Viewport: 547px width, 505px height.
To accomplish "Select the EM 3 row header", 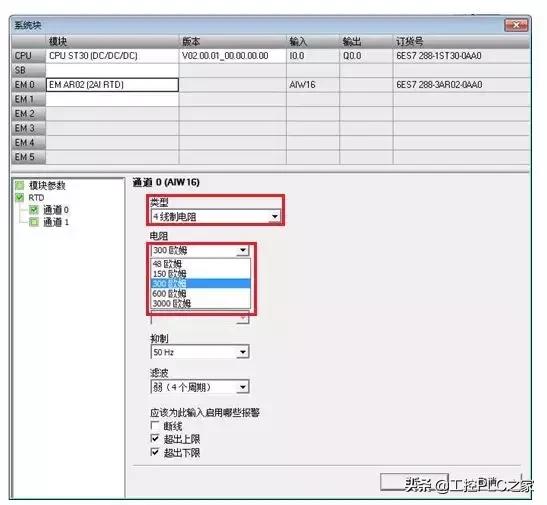I will pos(28,128).
